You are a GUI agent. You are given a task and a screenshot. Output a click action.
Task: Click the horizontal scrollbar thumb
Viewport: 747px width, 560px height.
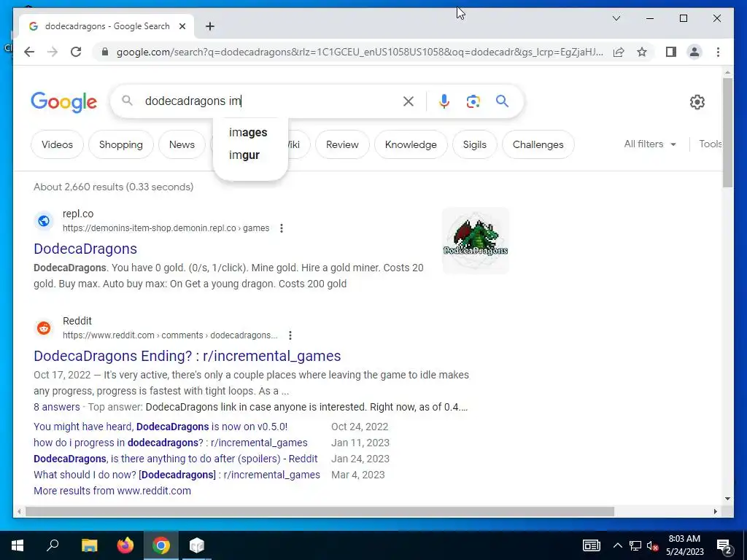320,511
